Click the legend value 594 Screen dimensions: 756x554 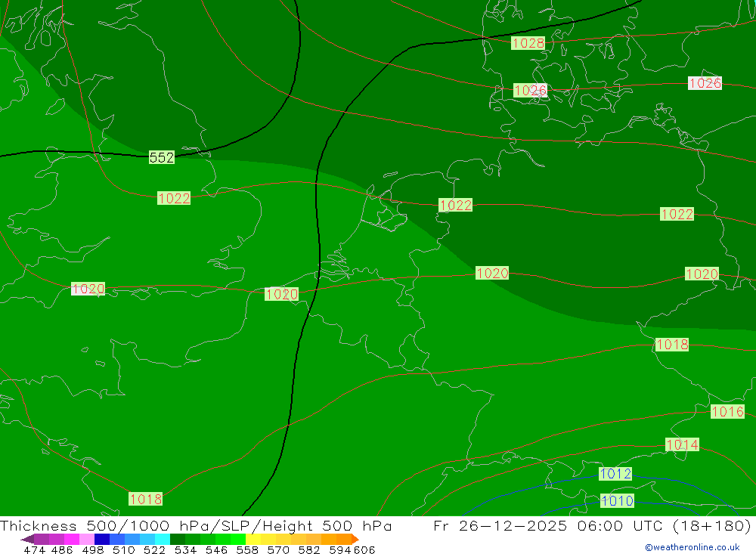[x=339, y=549]
